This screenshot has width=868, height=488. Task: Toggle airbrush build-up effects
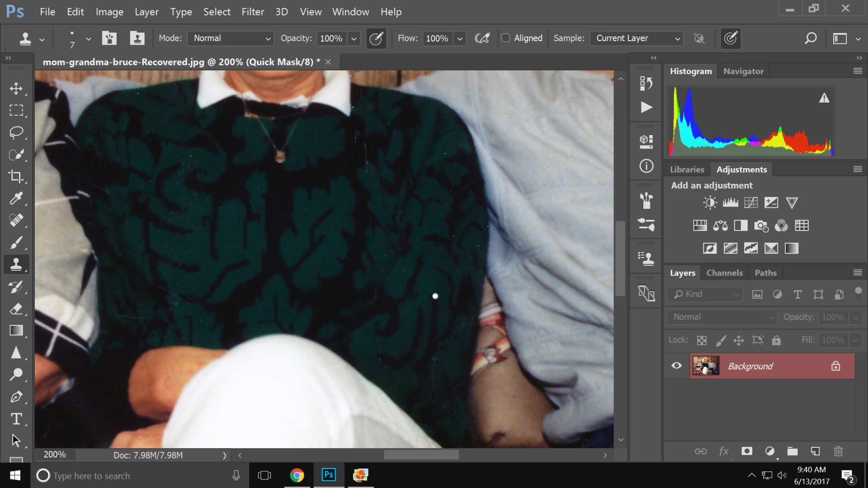tap(482, 38)
